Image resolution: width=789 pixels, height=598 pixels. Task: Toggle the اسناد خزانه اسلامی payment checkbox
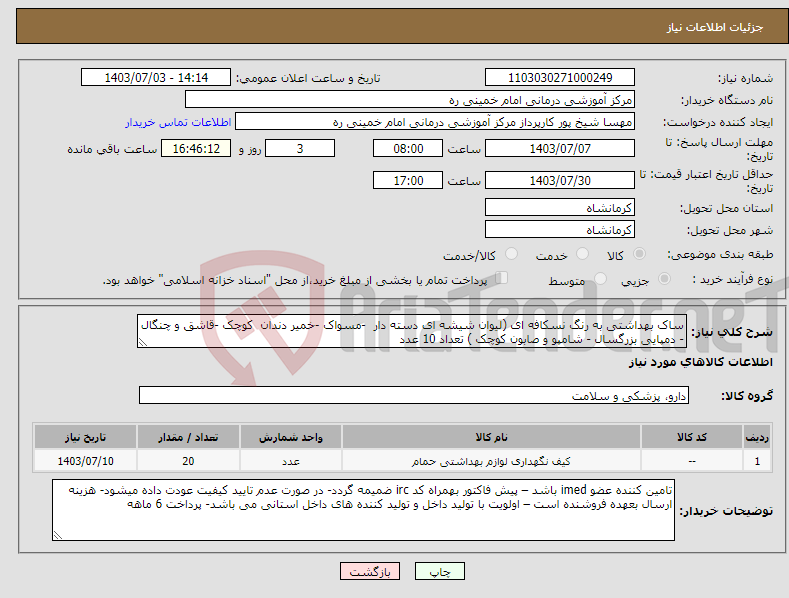501,278
